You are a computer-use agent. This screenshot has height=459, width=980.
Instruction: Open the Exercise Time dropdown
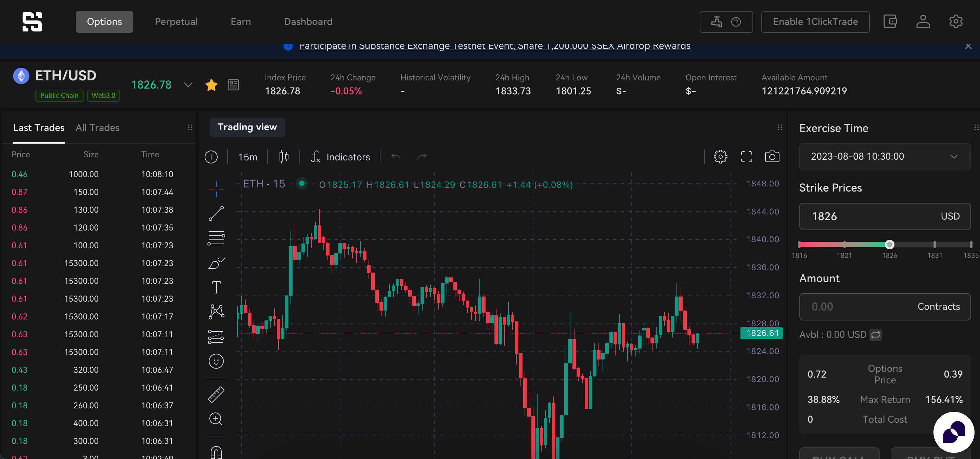(x=885, y=157)
